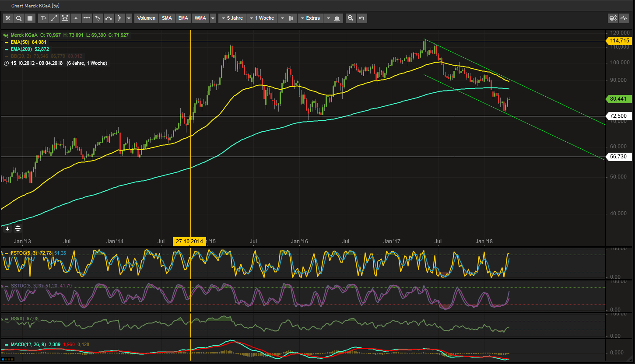
Task: Click the zoom magnifier tool
Action: [x=350, y=18]
